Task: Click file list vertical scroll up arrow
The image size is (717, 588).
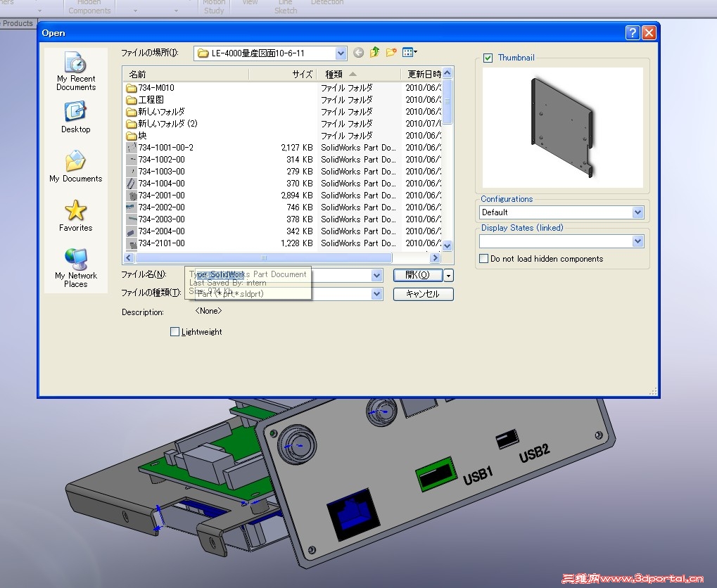Action: 448,73
